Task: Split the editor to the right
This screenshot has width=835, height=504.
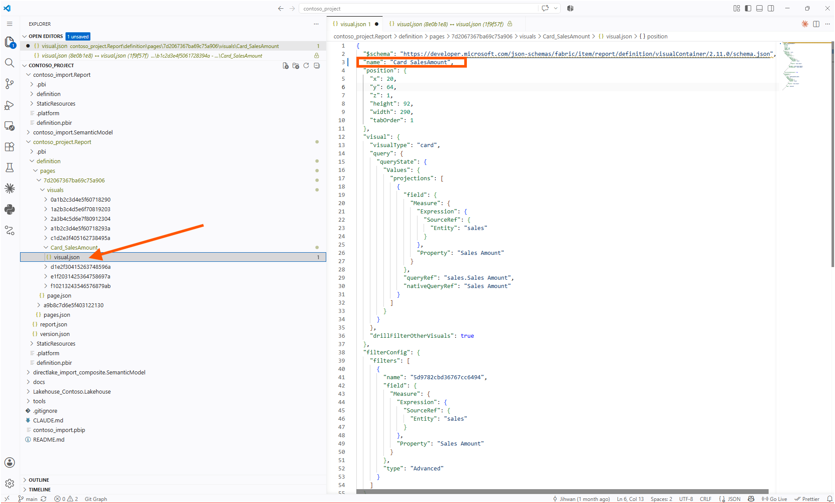Action: [816, 24]
